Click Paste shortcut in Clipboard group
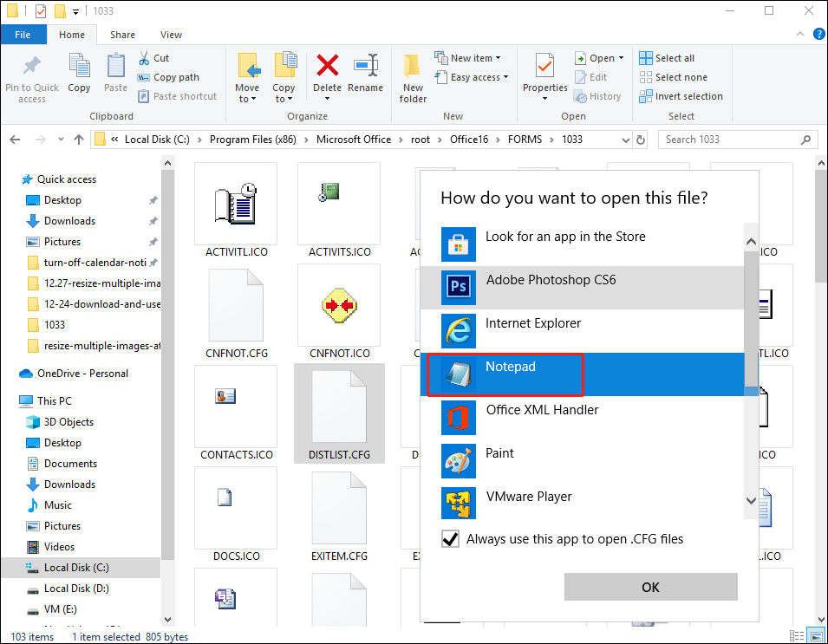The width and height of the screenshot is (828, 644). coord(178,96)
